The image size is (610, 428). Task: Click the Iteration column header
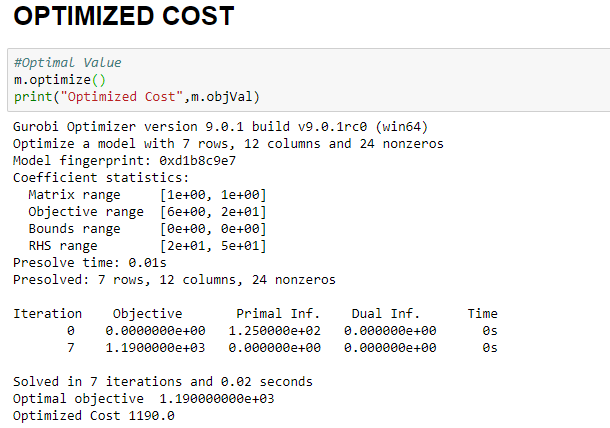(47, 314)
